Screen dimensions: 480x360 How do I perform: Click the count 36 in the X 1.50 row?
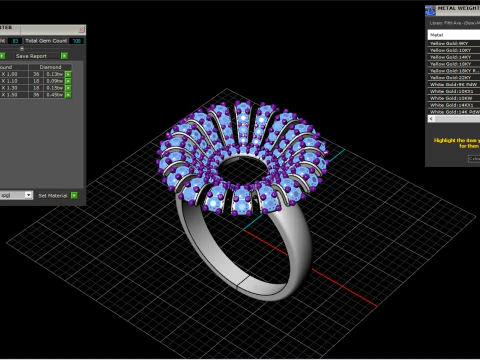[x=36, y=95]
